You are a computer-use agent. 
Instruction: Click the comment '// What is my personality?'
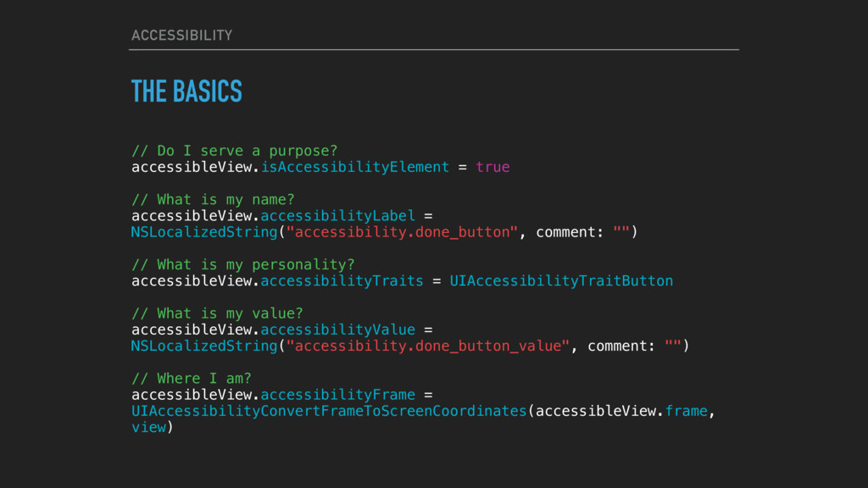pyautogui.click(x=243, y=264)
